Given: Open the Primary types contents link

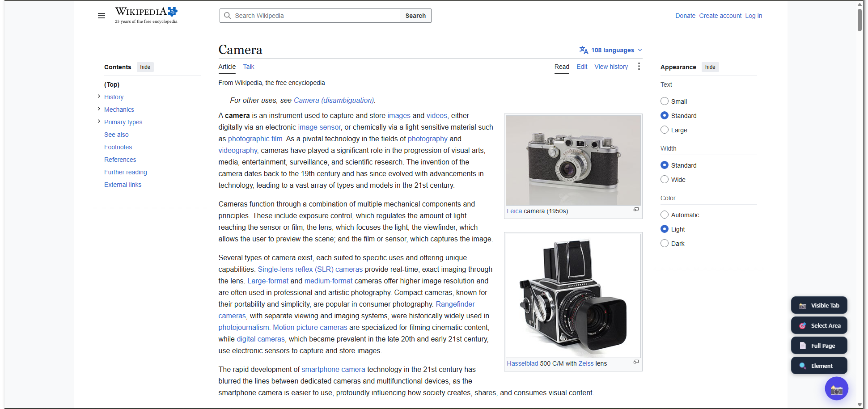Looking at the screenshot, I should 123,122.
